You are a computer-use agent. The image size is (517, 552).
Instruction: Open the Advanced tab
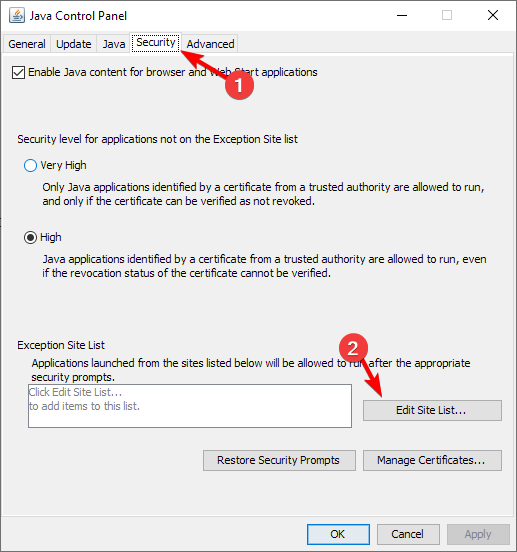(x=210, y=44)
